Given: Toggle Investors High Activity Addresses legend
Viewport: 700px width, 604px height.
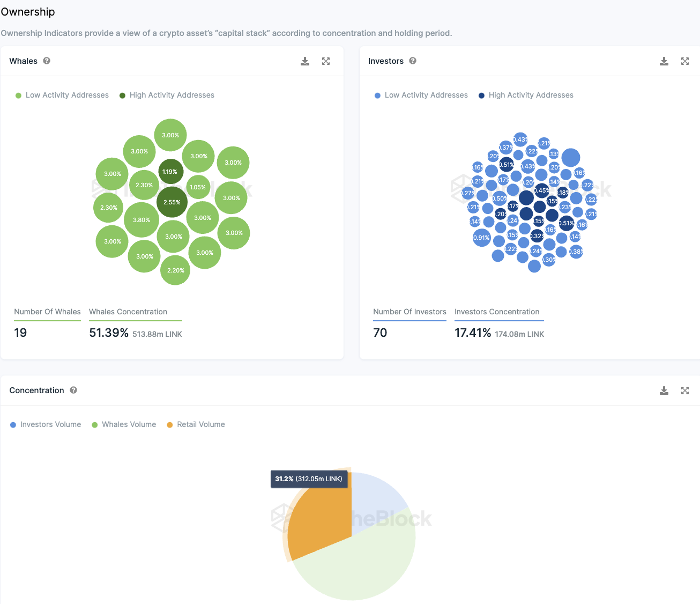Looking at the screenshot, I should (x=526, y=95).
